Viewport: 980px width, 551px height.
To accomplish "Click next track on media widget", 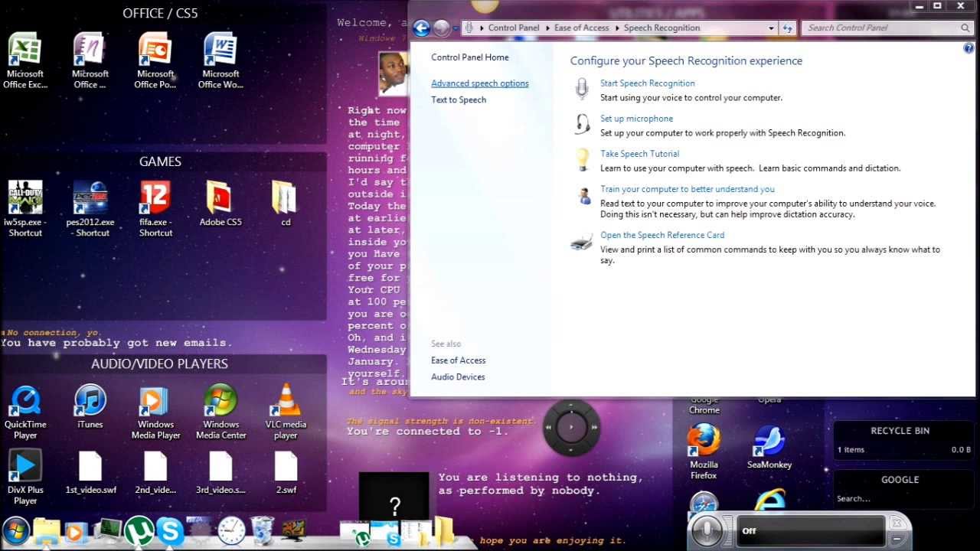I will [x=595, y=428].
